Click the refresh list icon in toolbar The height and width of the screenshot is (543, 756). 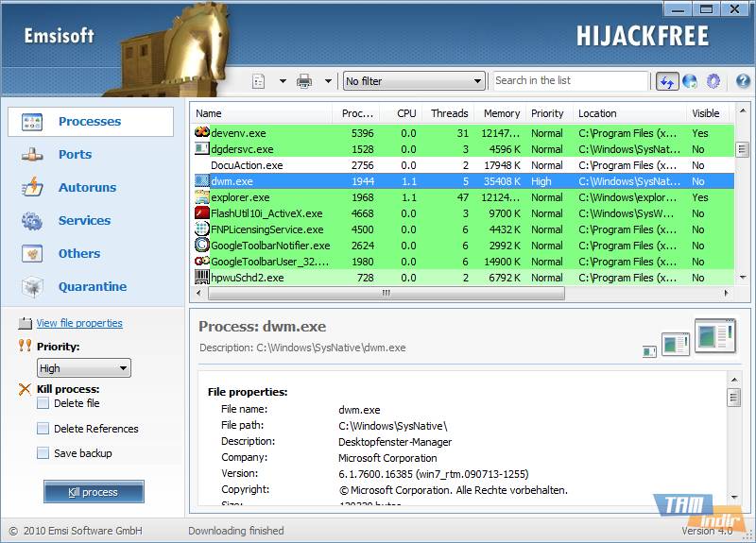pos(667,81)
